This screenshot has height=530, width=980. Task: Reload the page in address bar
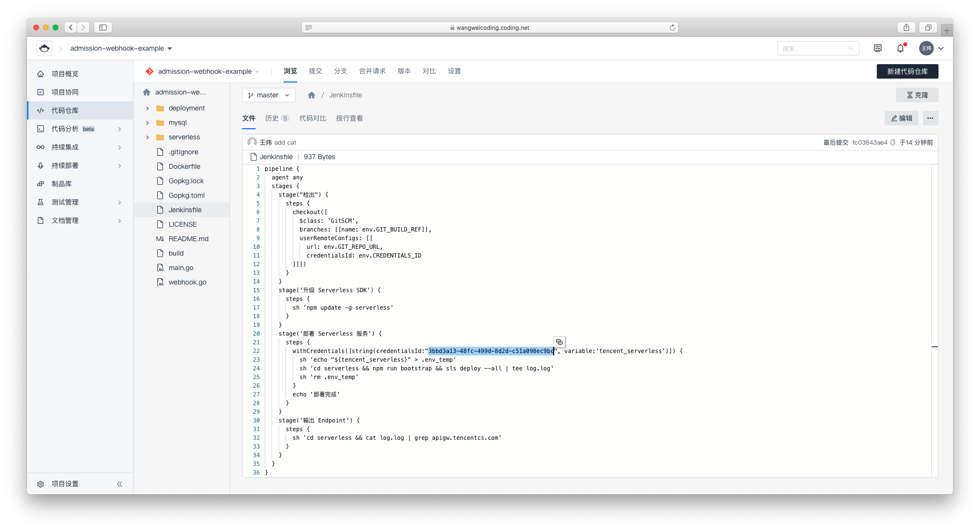click(x=672, y=27)
